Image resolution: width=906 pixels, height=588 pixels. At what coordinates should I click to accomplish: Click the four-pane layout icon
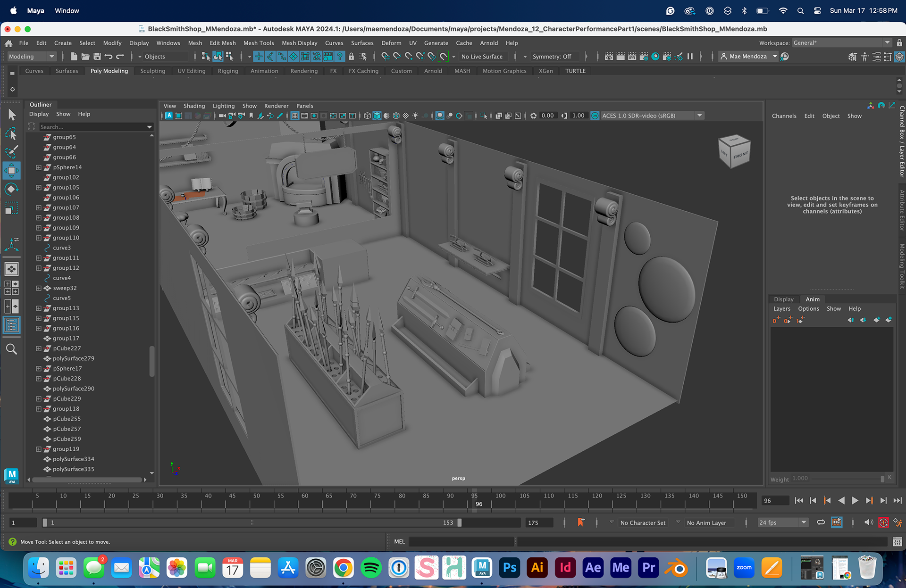point(12,288)
